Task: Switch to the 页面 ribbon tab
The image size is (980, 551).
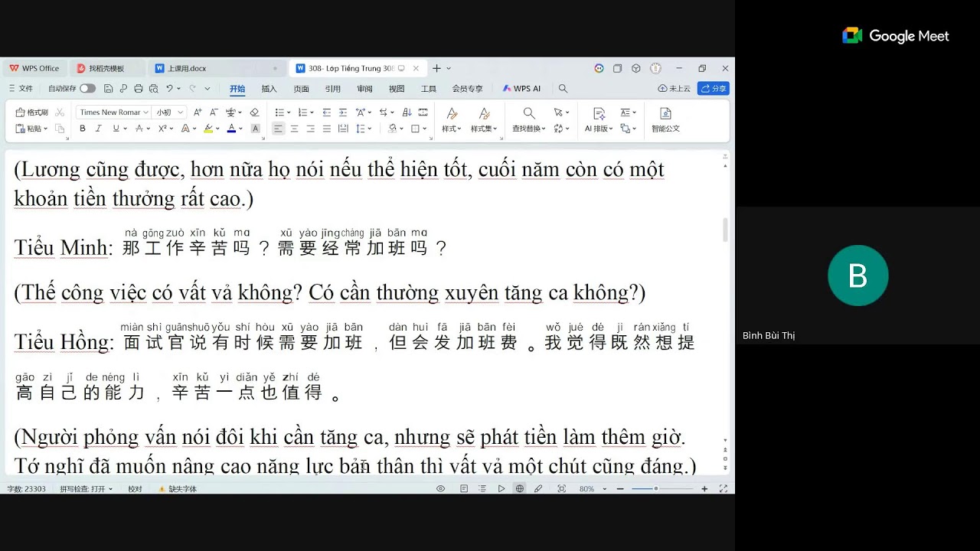Action: point(301,89)
